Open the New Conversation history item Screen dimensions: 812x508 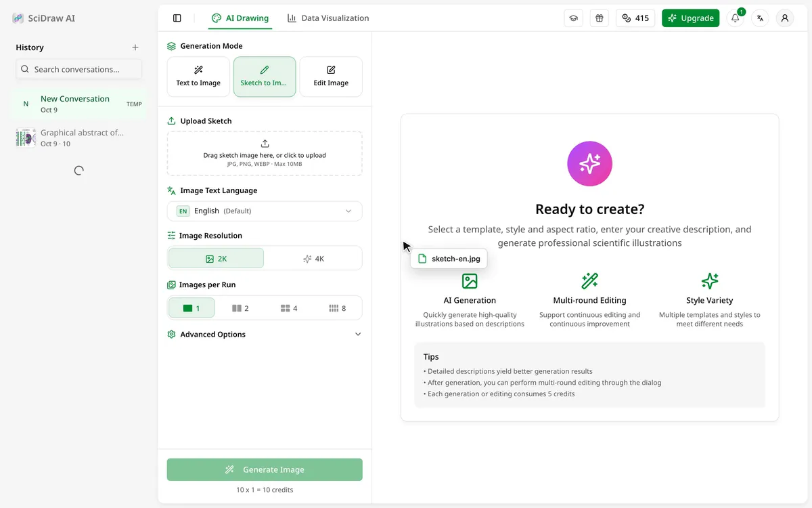coord(79,104)
